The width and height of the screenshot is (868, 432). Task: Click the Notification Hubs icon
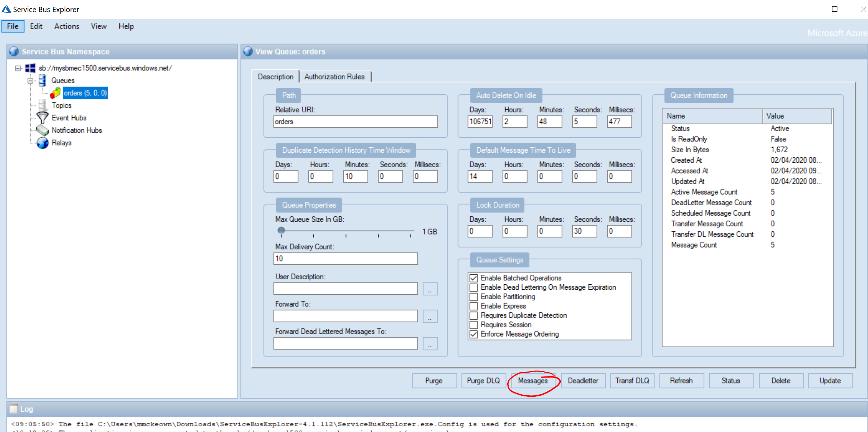pyautogui.click(x=42, y=130)
